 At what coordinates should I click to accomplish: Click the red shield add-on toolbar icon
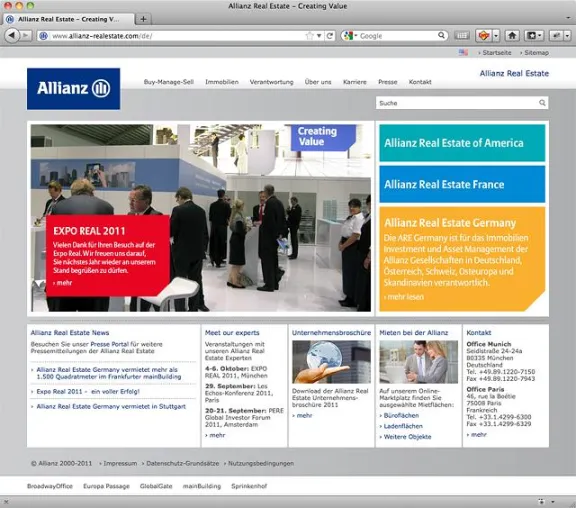483,36
